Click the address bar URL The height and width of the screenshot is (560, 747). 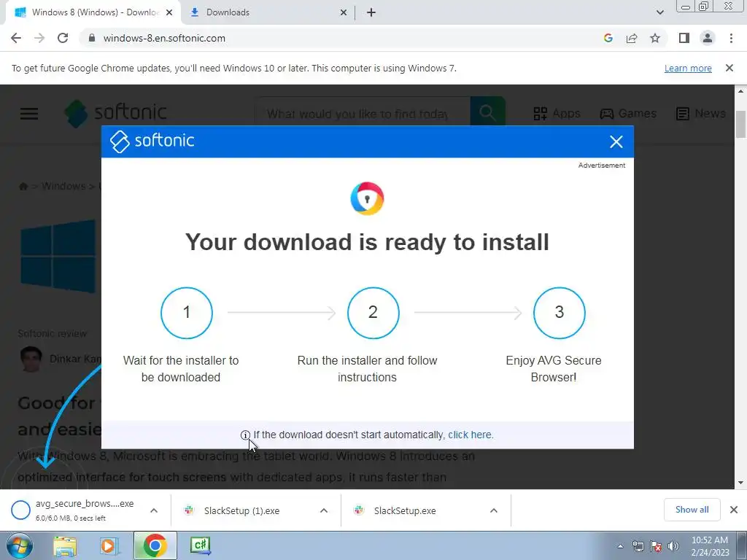(164, 38)
